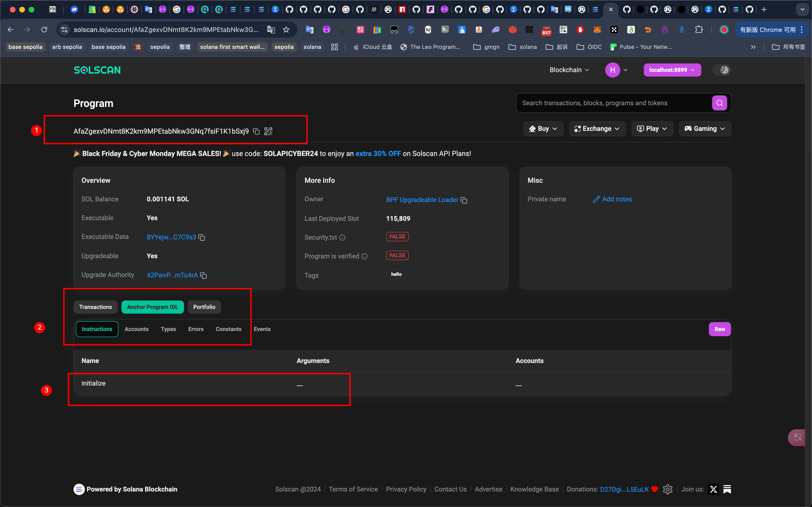Open the Privacy Policy footer link
The image size is (812, 507).
(x=406, y=489)
